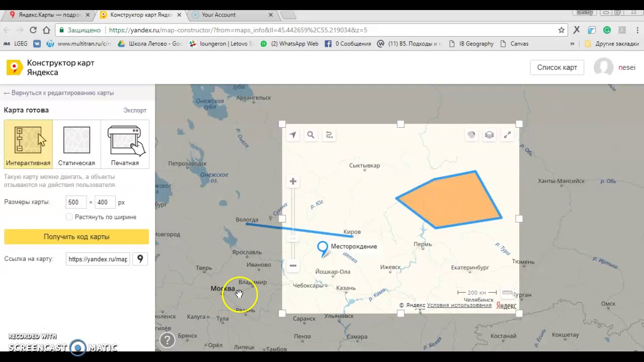Open the LGEG bookmark
644x362 pixels.
coord(15,44)
